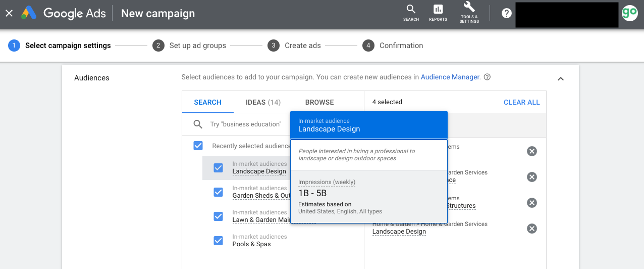This screenshot has height=269, width=644.
Task: Click the Audiences section label
Action: coord(92,78)
